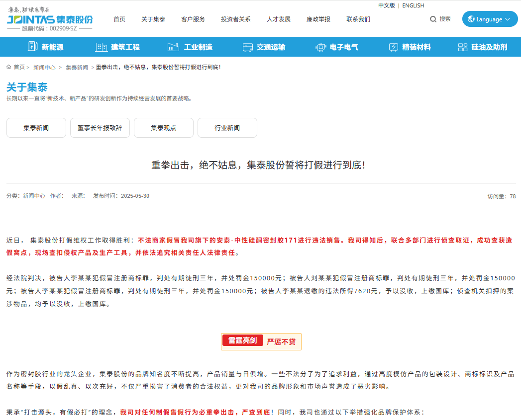Image resolution: width=521 pixels, height=420 pixels.
Task: Click the 硅油及助剂 grid icon
Action: [462, 47]
